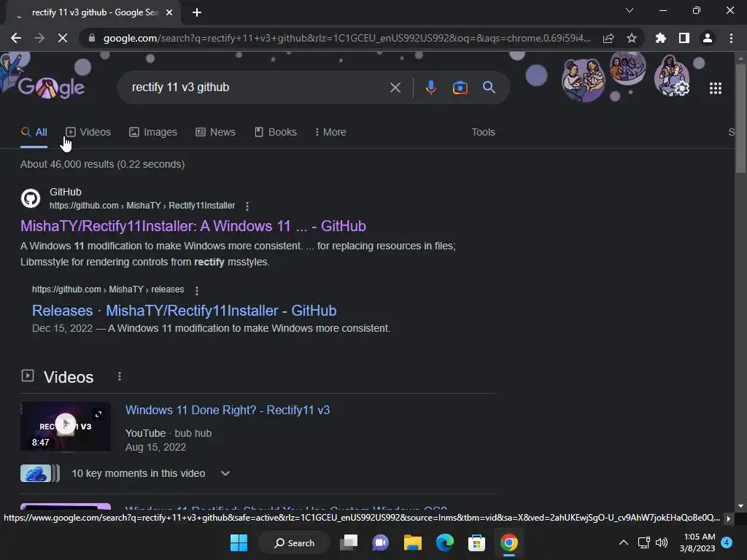The height and width of the screenshot is (560, 747).
Task: Expand 10 key moments in this video
Action: pyautogui.click(x=225, y=473)
